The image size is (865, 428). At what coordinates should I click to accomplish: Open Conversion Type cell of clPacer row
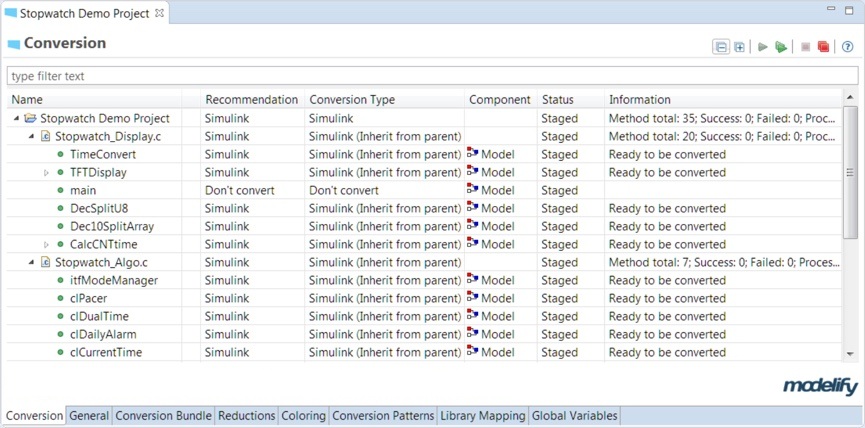tap(385, 298)
